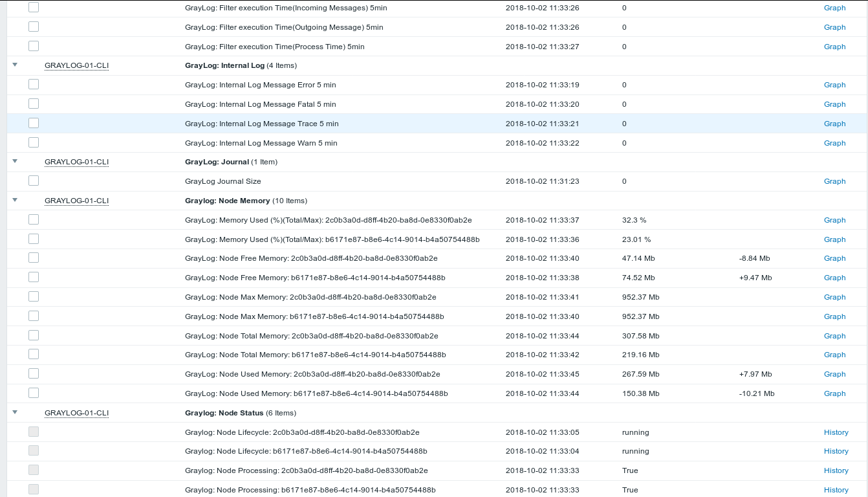Click the 47.14 Mb free memory value
This screenshot has height=497, width=868.
pos(638,258)
